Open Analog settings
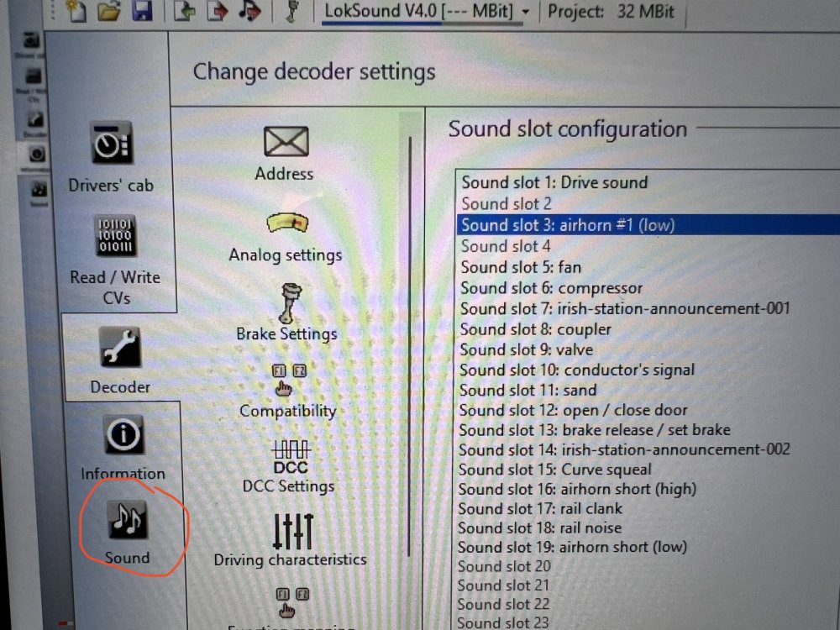The width and height of the screenshot is (840, 630). click(286, 234)
